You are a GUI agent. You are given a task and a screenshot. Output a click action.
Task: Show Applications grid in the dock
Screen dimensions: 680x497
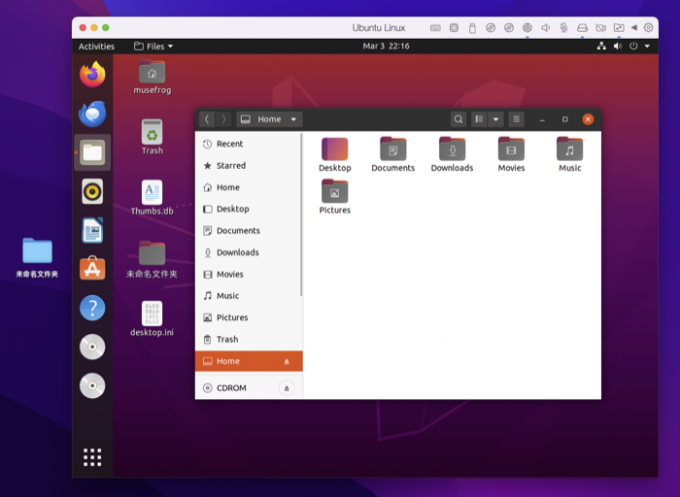[92, 457]
